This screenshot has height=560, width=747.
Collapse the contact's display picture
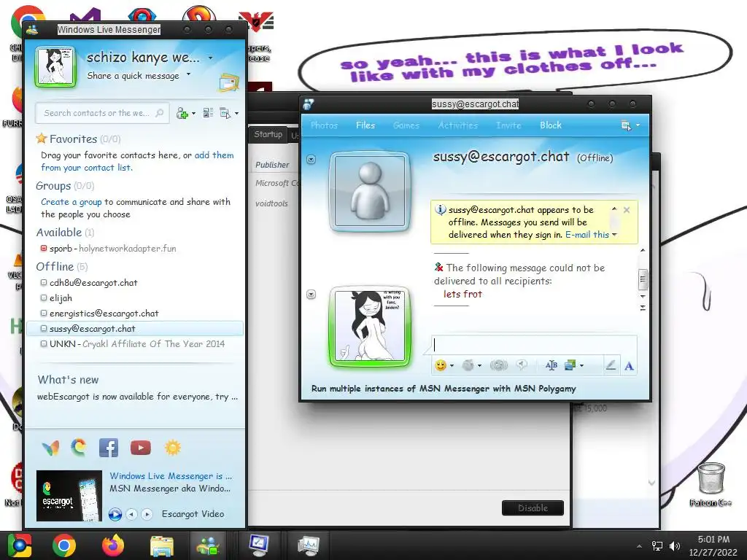point(311,160)
